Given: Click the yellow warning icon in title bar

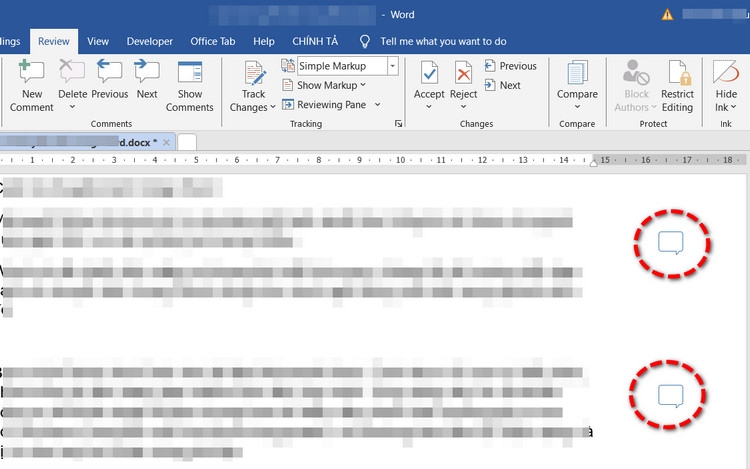Looking at the screenshot, I should coord(667,15).
